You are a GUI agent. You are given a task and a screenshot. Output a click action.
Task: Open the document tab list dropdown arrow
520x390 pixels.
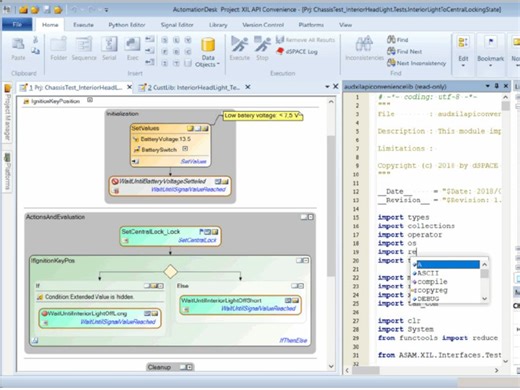pos(327,87)
